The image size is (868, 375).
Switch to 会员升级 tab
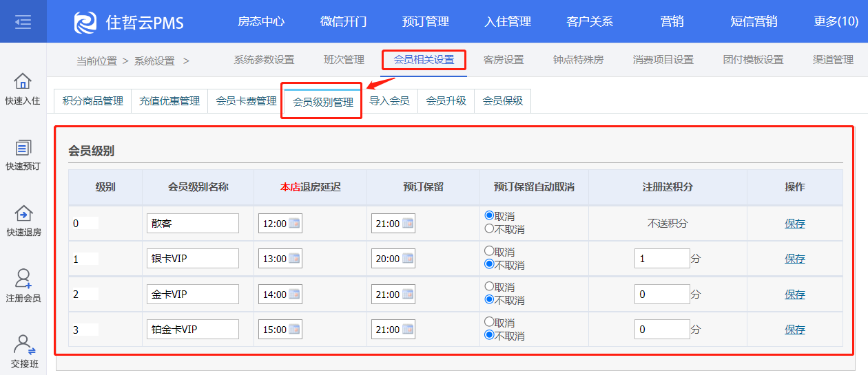coord(446,101)
